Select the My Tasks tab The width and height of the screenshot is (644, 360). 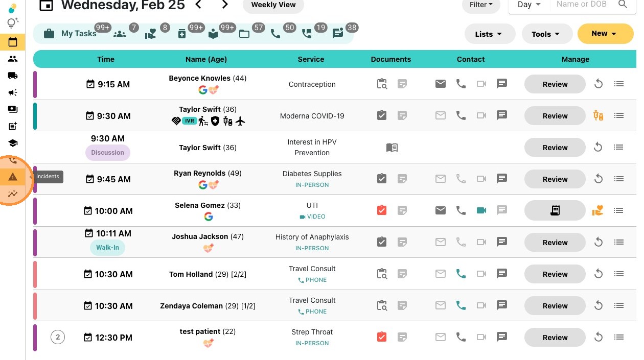[71, 34]
